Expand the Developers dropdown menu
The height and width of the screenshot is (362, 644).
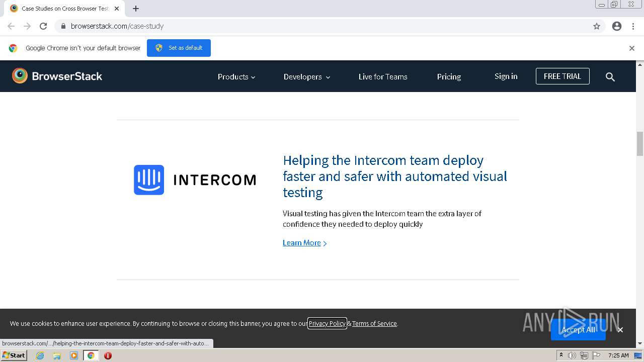[x=307, y=77]
